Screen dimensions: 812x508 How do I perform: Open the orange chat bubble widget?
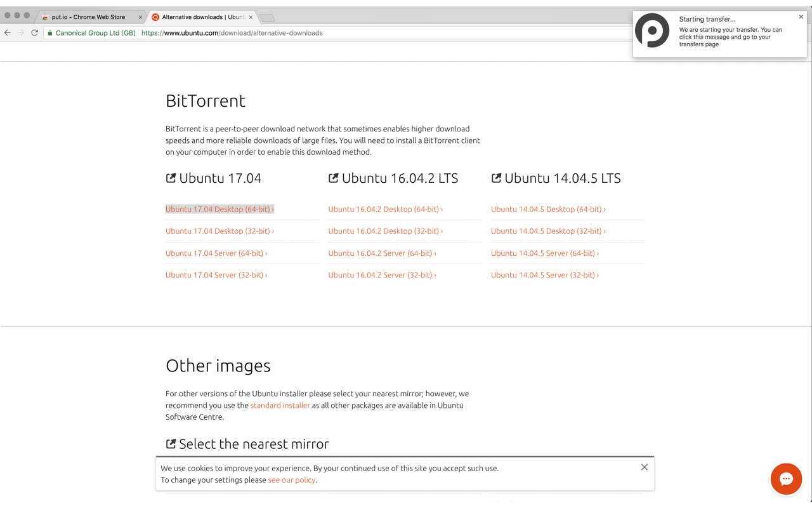point(786,479)
